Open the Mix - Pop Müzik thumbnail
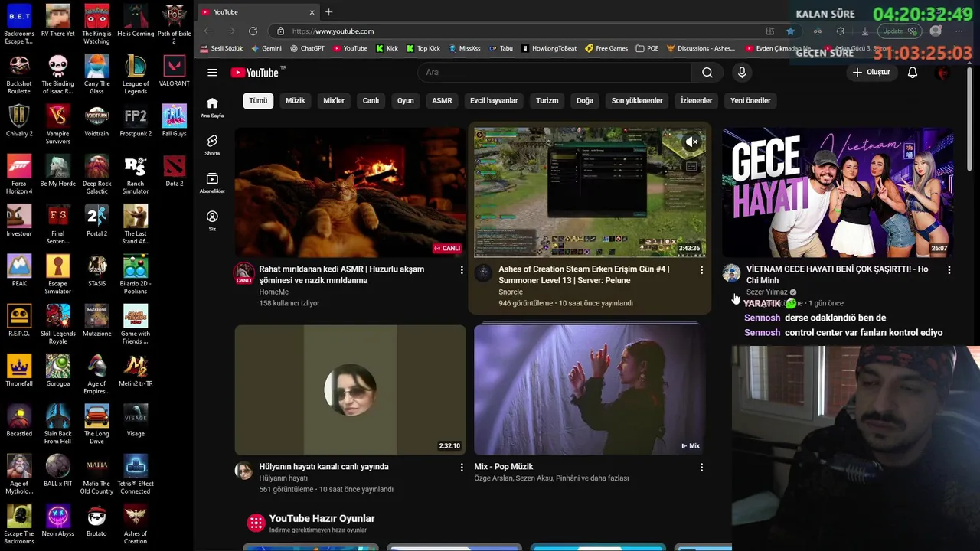Viewport: 980px width, 551px height. click(x=590, y=390)
